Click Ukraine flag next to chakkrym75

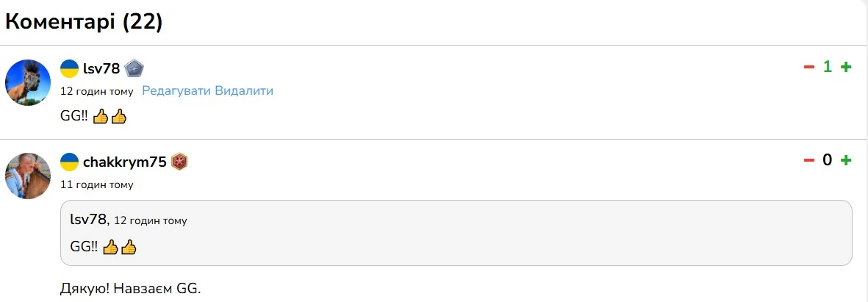(x=69, y=162)
